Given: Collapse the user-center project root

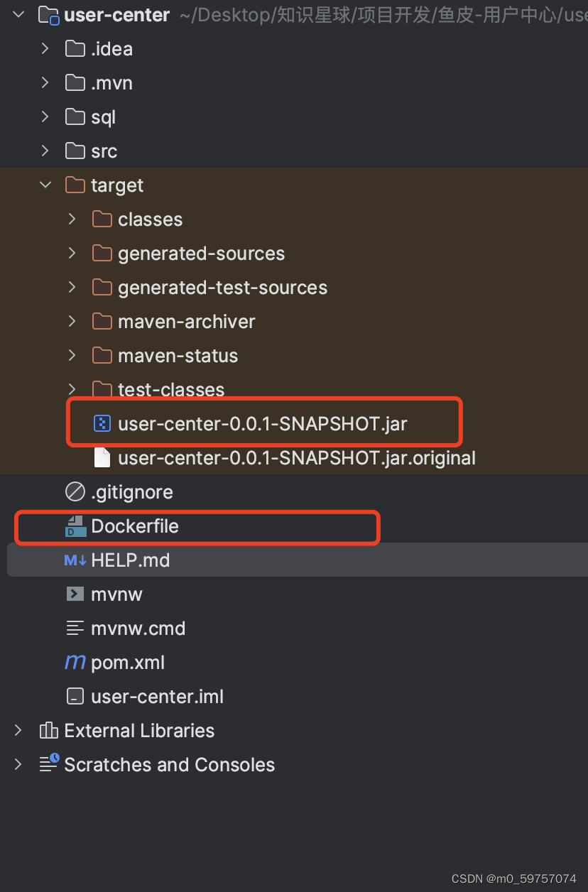Looking at the screenshot, I should (x=18, y=13).
